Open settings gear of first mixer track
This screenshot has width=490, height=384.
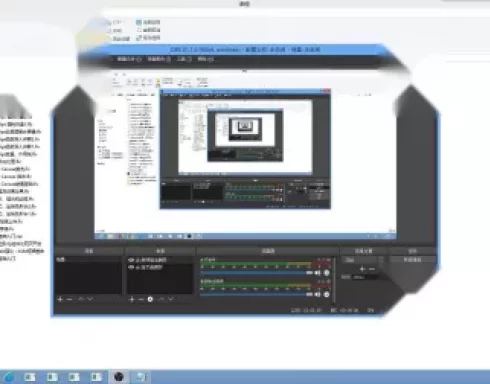point(327,273)
